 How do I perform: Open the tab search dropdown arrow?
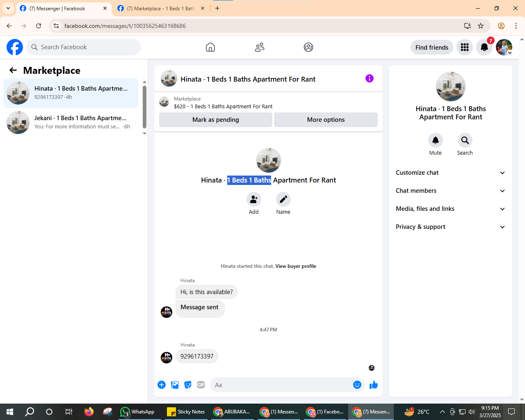click(x=8, y=8)
